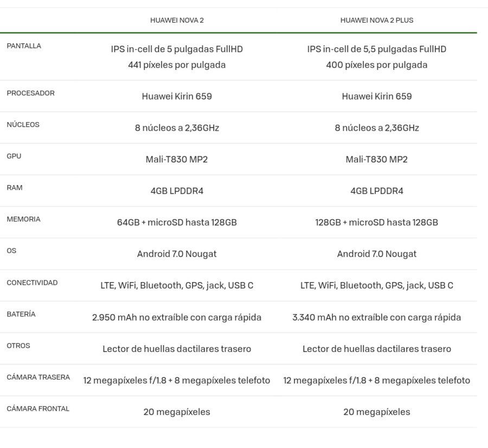488x448 pixels.
Task: Click the CÁMARA TRASERA row label
Action: point(38,377)
